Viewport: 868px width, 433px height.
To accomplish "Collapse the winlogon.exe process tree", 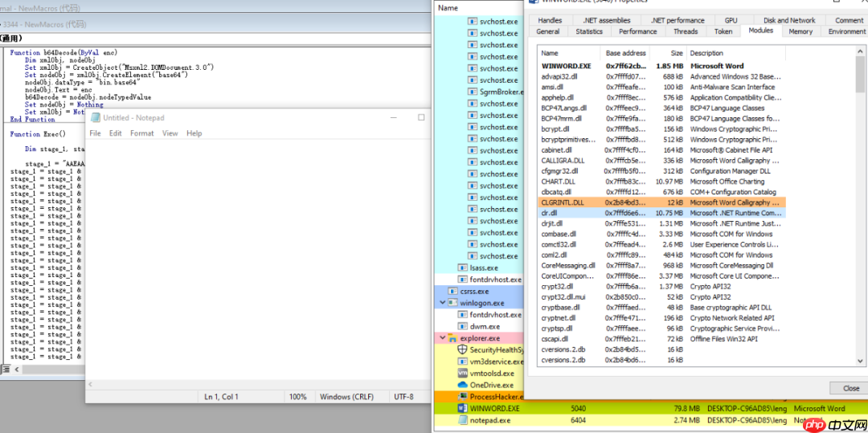I will (x=442, y=303).
